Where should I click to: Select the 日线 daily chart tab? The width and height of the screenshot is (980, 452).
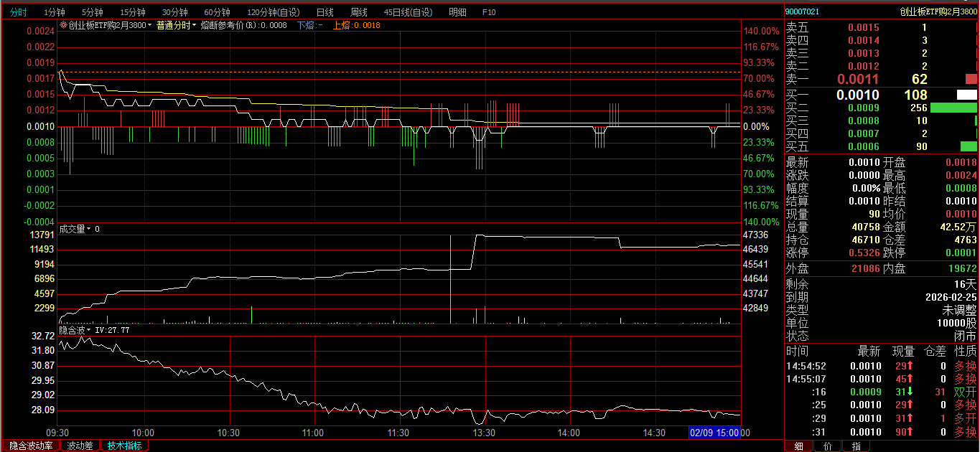pyautogui.click(x=325, y=12)
